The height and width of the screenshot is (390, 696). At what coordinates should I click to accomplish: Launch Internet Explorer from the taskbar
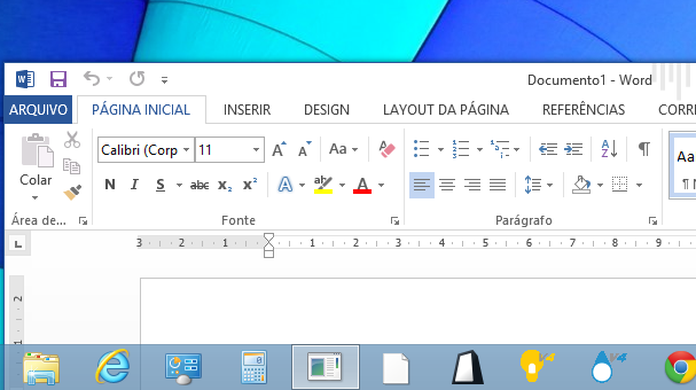pyautogui.click(x=113, y=367)
